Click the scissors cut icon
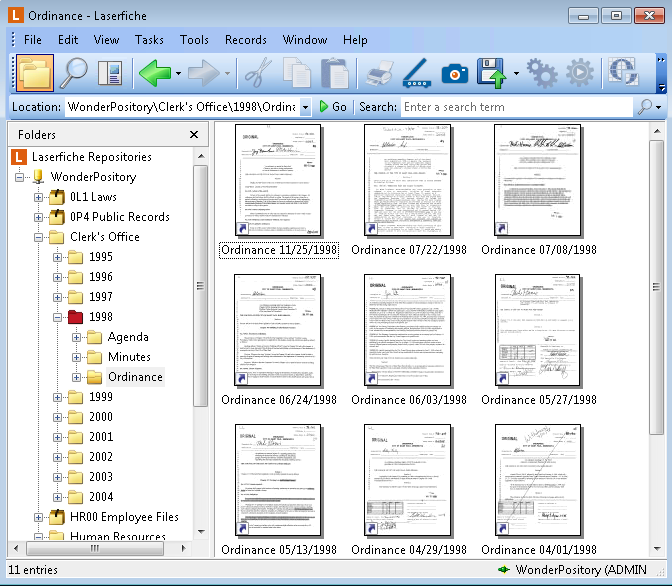 click(x=258, y=73)
